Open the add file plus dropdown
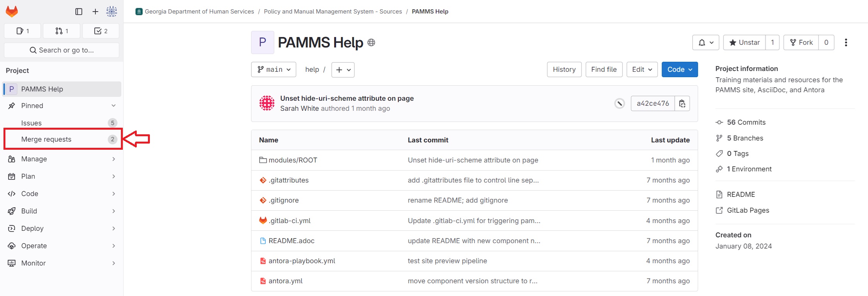 [343, 70]
